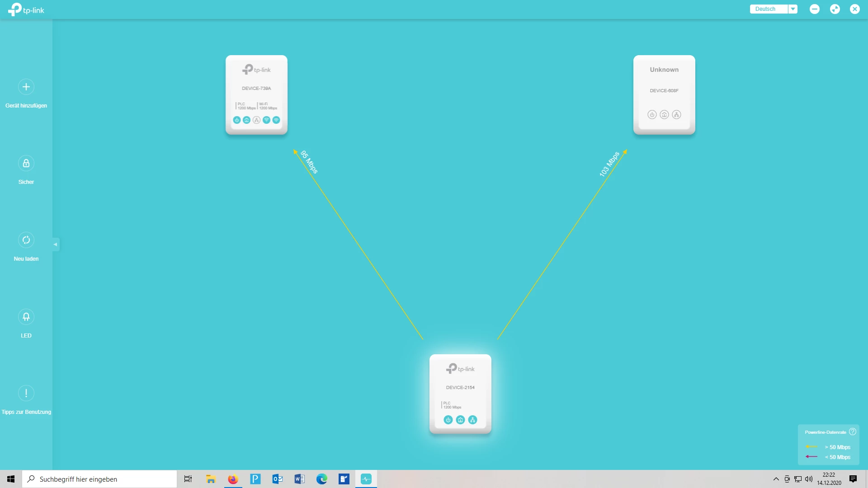
Task: Click power icon on DEVICE-739A
Action: [236, 120]
